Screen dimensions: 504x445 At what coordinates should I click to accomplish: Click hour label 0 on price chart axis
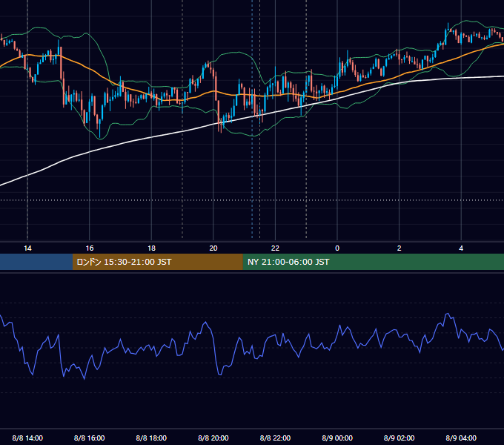tap(337, 248)
